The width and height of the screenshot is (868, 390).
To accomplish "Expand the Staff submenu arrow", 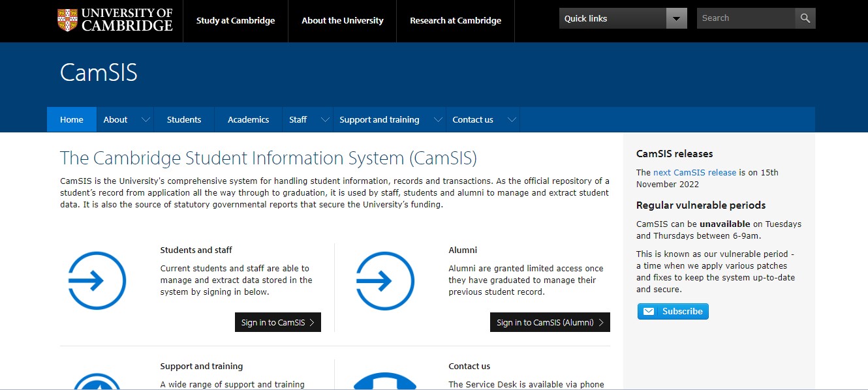I will (x=324, y=120).
